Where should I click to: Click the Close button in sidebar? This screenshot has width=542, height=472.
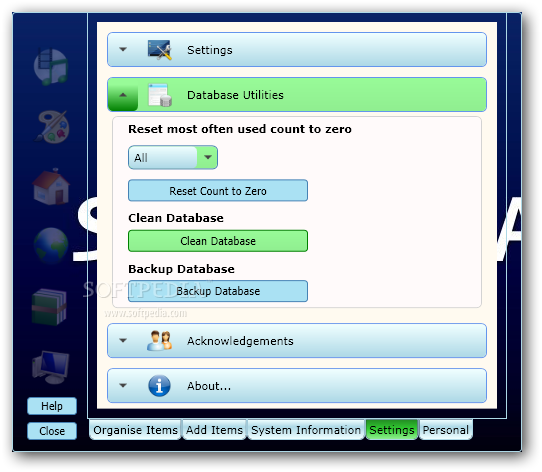(52, 431)
